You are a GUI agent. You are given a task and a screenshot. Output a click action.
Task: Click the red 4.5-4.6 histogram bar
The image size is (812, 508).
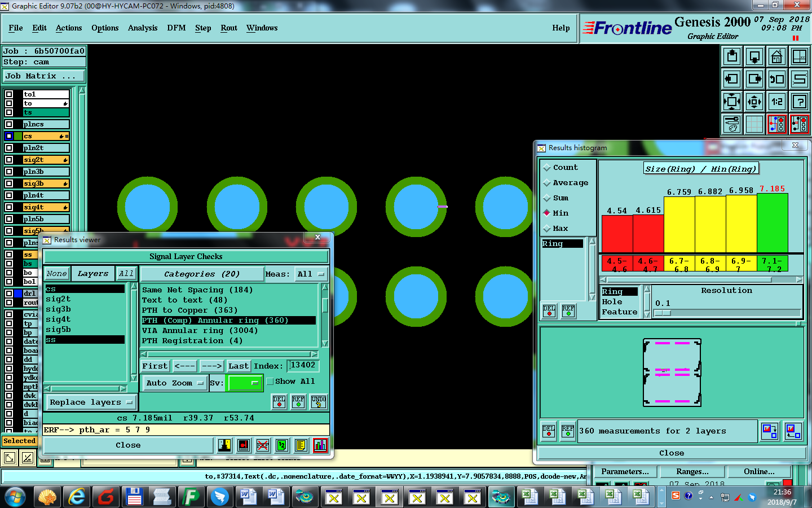pos(617,234)
